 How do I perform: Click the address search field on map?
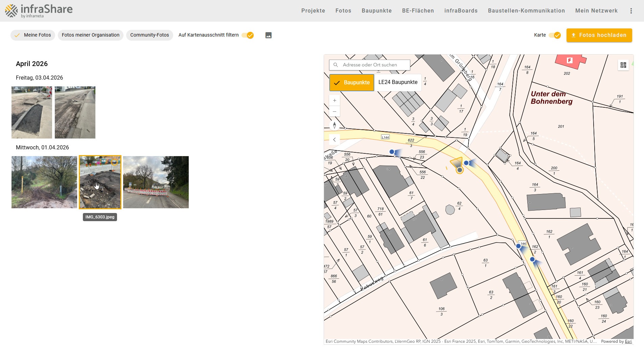pos(372,65)
